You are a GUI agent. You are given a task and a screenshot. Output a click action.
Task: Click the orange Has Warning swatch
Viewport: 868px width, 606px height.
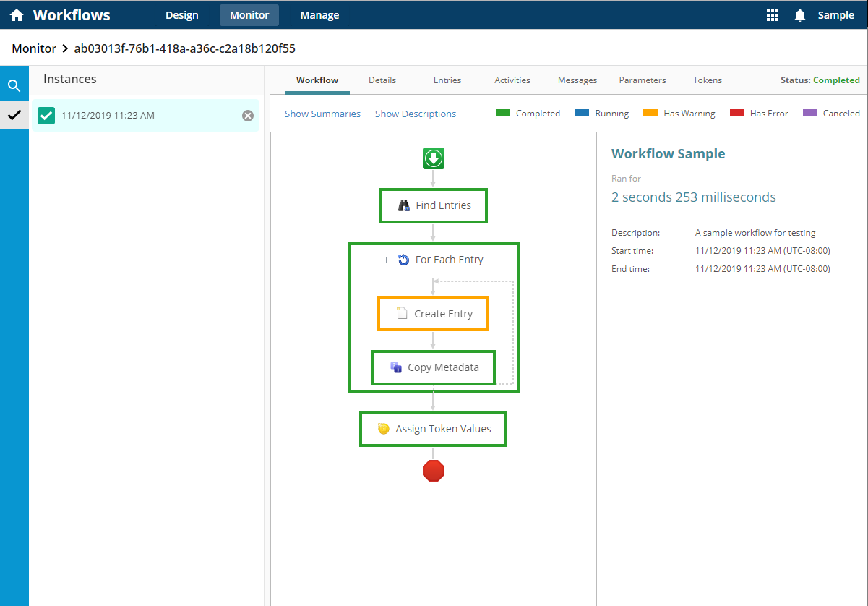(650, 113)
